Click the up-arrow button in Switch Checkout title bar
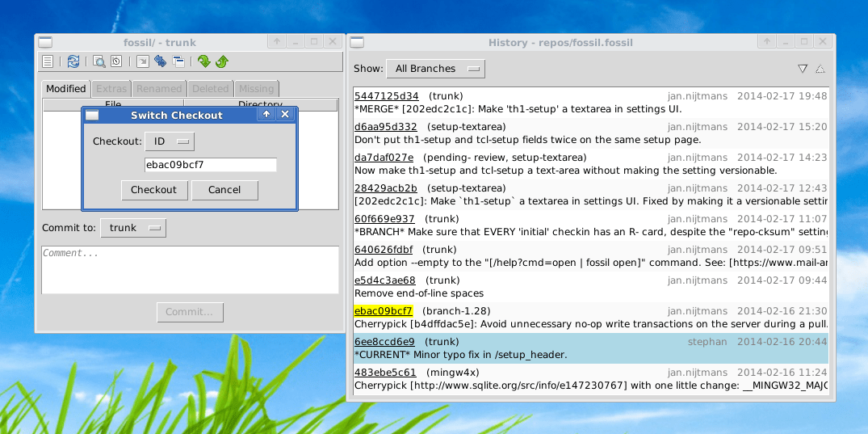 (x=266, y=114)
